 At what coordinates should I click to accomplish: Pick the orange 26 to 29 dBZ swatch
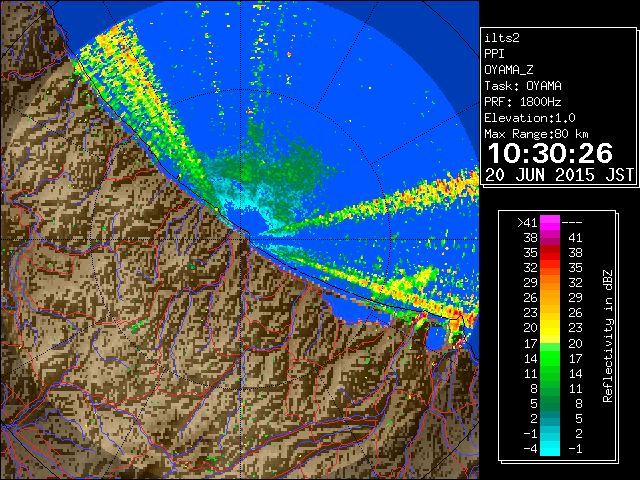coord(550,298)
